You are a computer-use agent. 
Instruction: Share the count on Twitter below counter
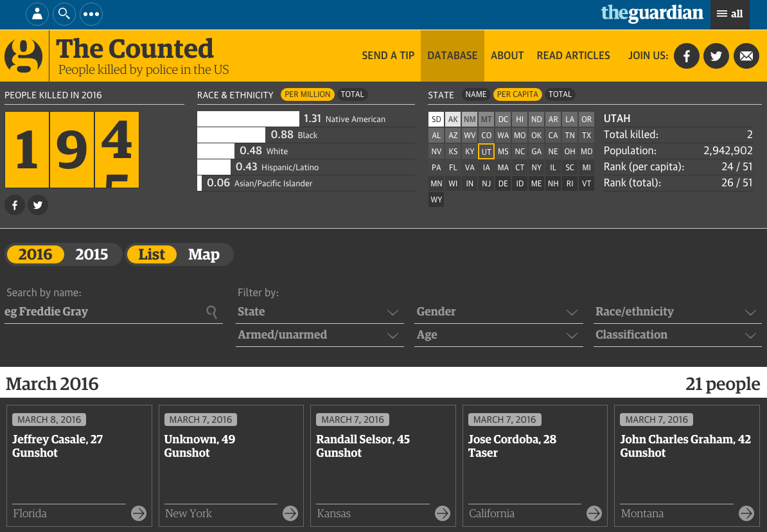pyautogui.click(x=38, y=205)
